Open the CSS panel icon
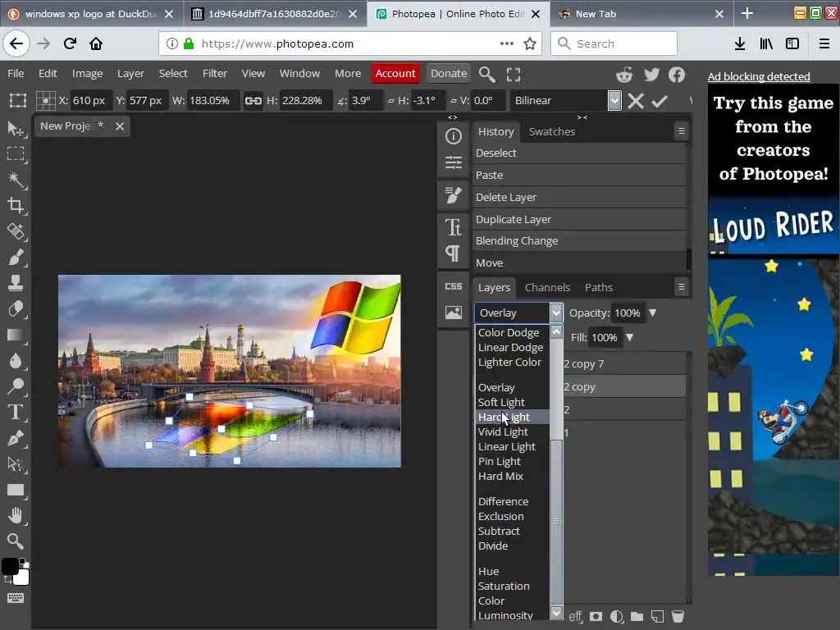Viewport: 840px width, 630px height. coord(453,286)
